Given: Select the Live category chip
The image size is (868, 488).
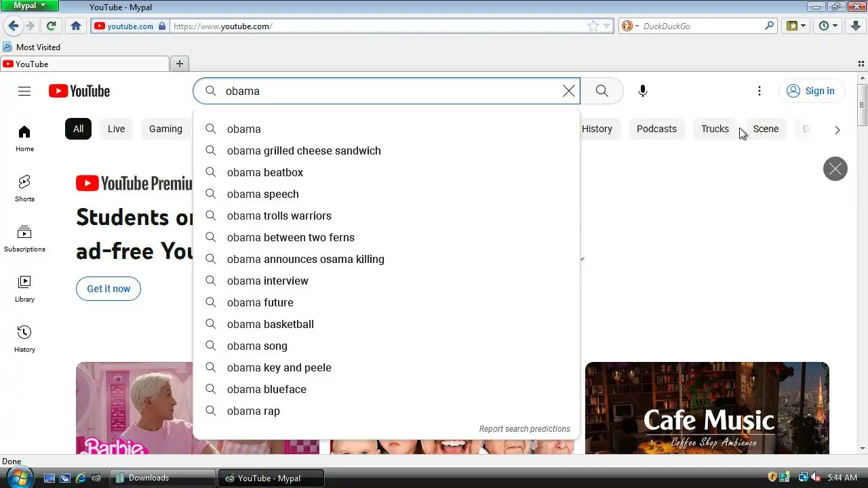Looking at the screenshot, I should 117,129.
